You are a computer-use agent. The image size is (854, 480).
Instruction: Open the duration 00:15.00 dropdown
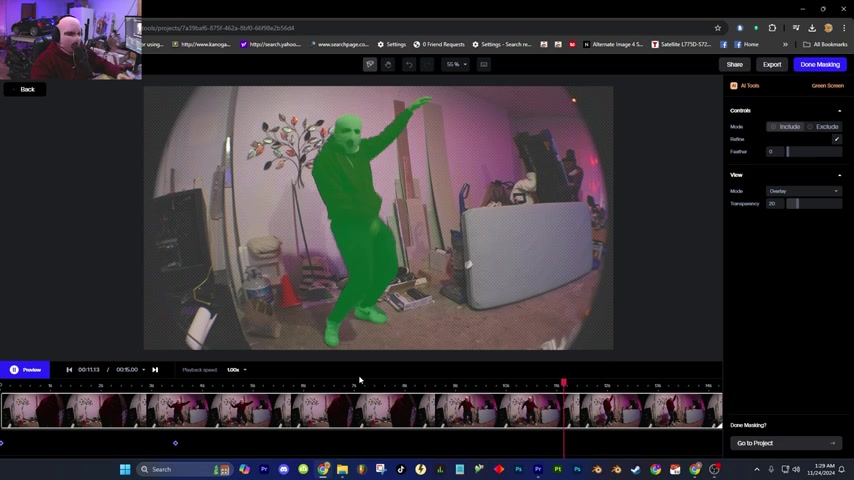point(131,369)
